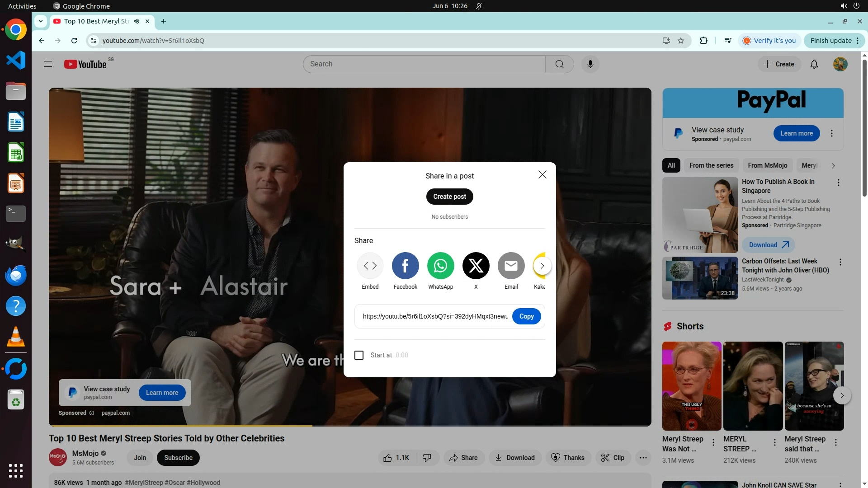The image size is (868, 488).
Task: Select the From the series chip
Action: pos(711,165)
